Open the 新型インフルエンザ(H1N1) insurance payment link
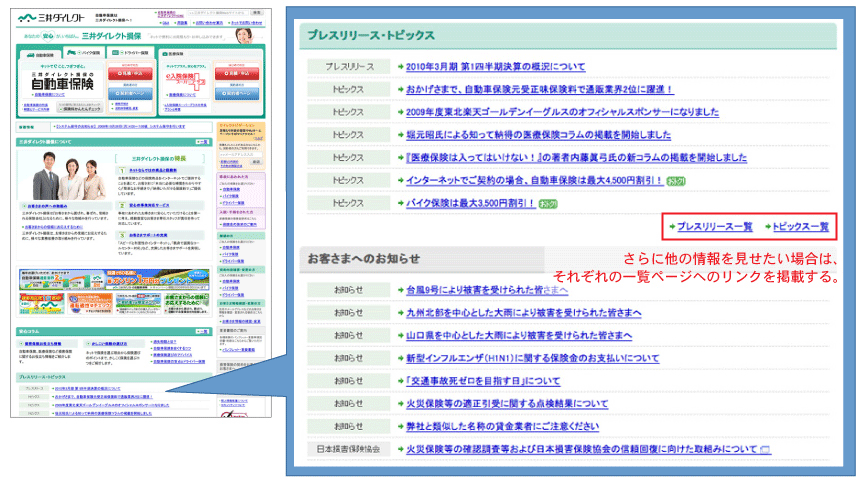 [532, 358]
